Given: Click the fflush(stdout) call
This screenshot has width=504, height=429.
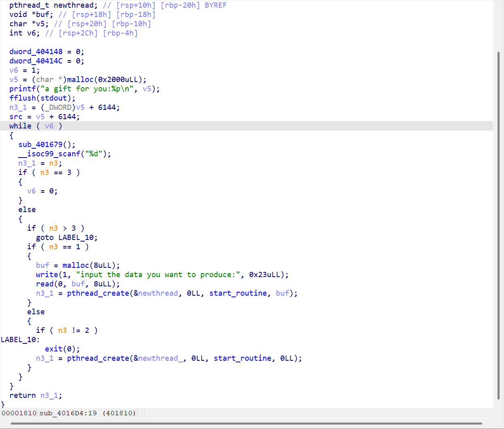Looking at the screenshot, I should point(42,98).
